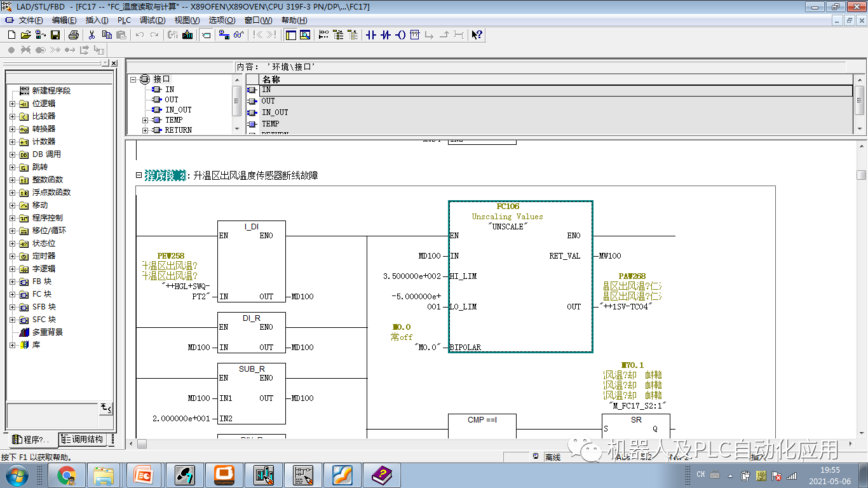Click the Print toolbar icon
The image size is (868, 488).
(74, 35)
